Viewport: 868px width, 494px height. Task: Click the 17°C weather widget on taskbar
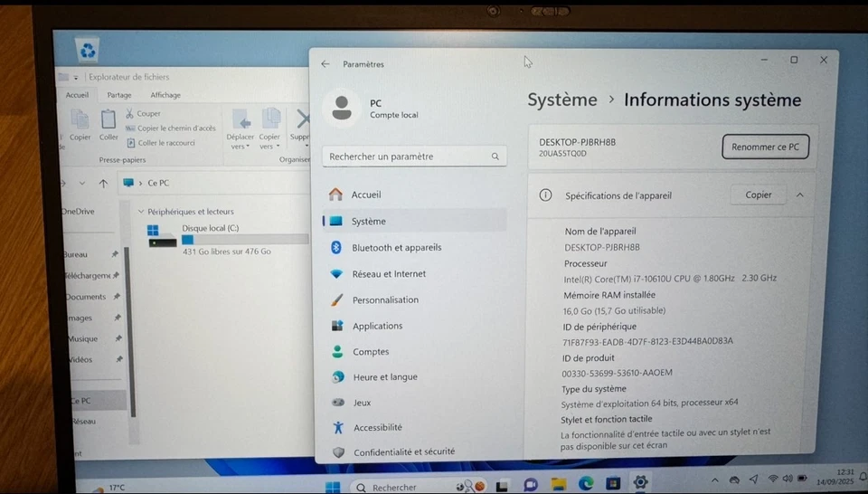pyautogui.click(x=110, y=488)
